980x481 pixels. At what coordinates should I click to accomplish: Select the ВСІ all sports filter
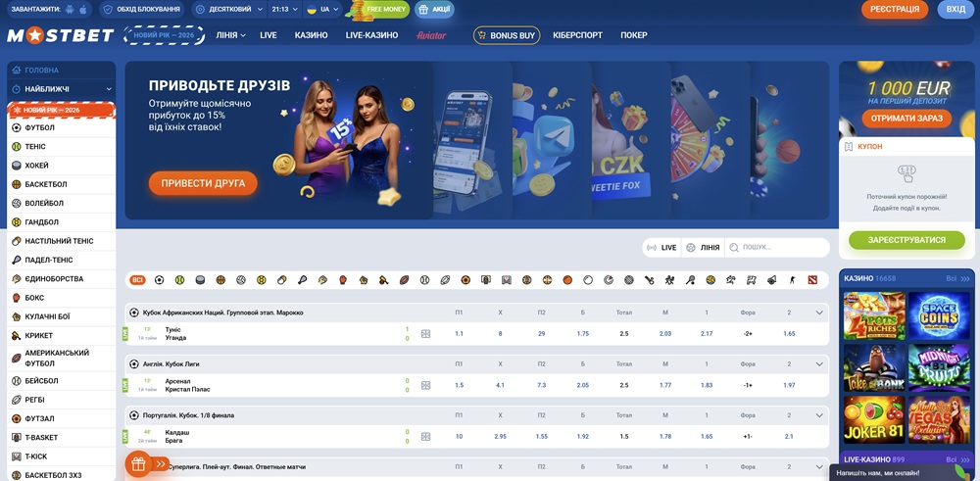coord(137,280)
